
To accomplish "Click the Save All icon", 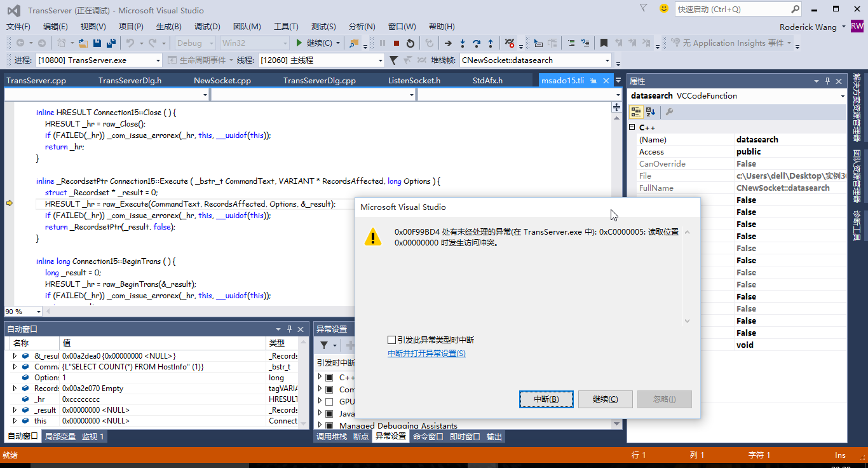I will pos(111,43).
